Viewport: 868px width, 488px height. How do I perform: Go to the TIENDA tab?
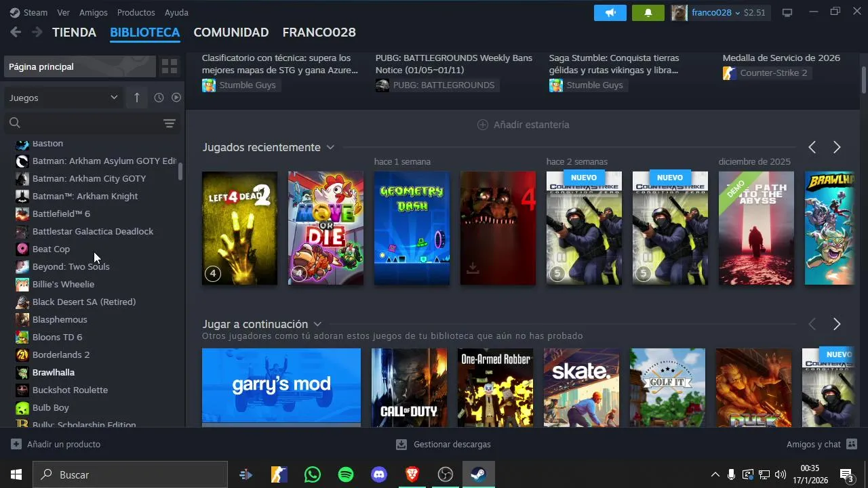click(x=74, y=32)
